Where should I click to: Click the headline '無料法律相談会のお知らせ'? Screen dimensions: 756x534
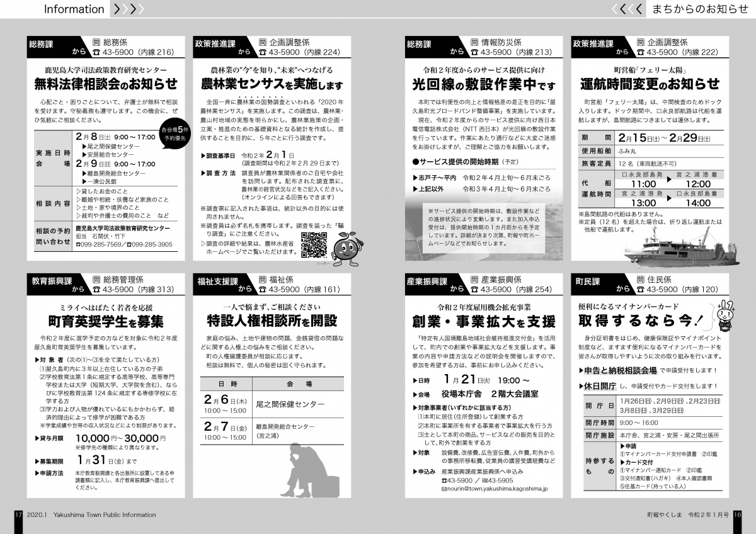[106, 84]
